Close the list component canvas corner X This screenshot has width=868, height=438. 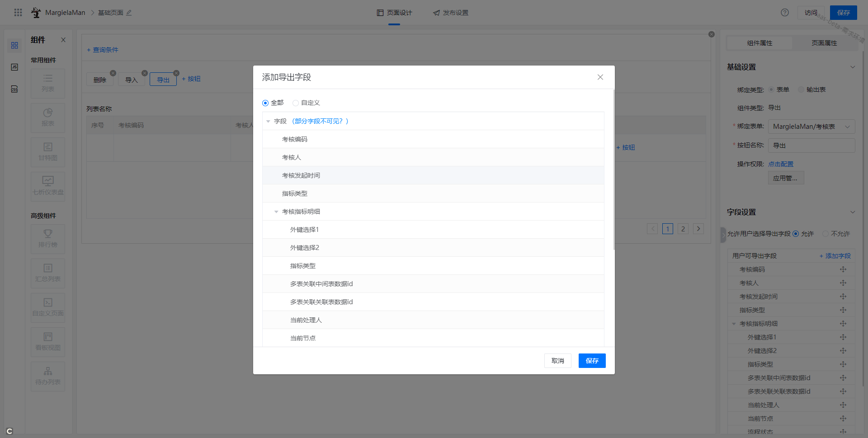(712, 34)
